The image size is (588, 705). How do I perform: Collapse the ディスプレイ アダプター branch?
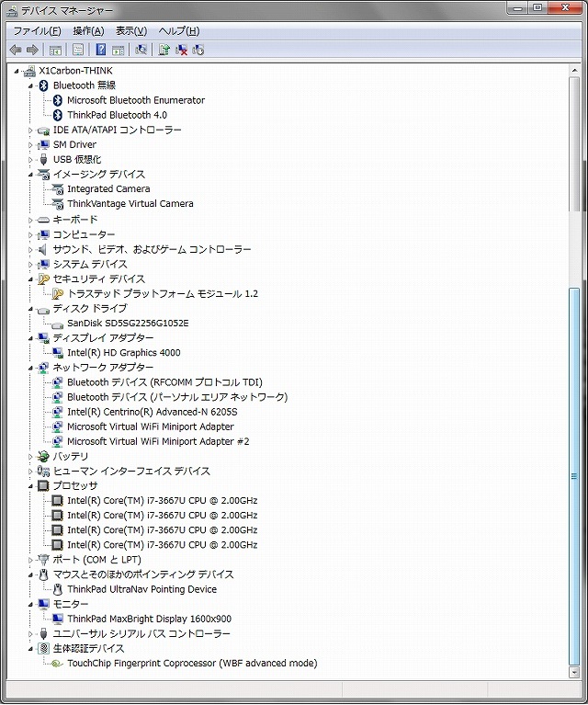[30, 338]
